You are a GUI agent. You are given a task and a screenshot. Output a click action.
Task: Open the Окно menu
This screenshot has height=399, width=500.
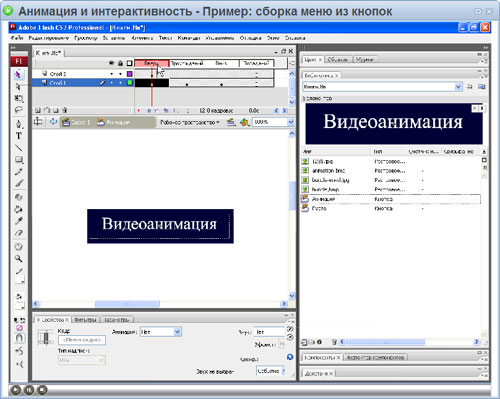click(x=273, y=38)
